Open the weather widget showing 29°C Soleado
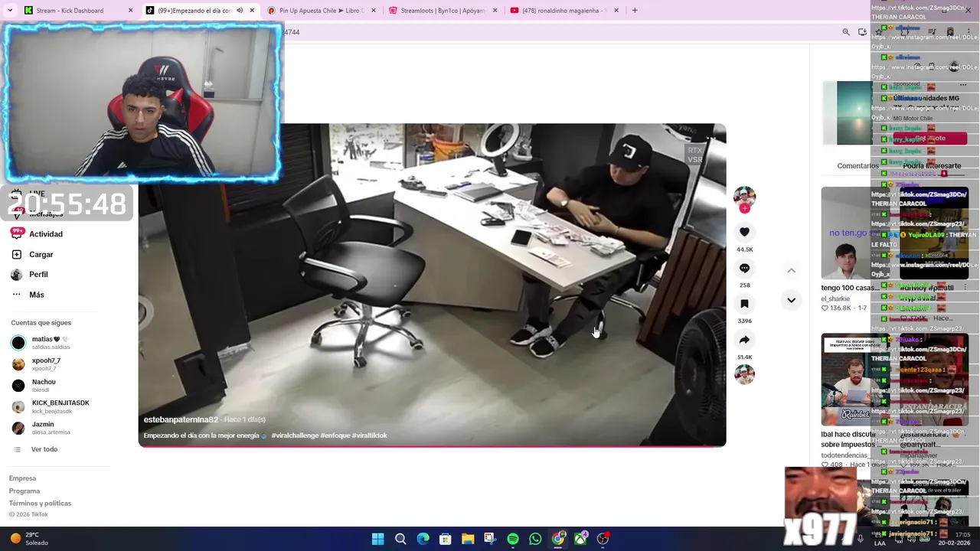 pyautogui.click(x=29, y=539)
